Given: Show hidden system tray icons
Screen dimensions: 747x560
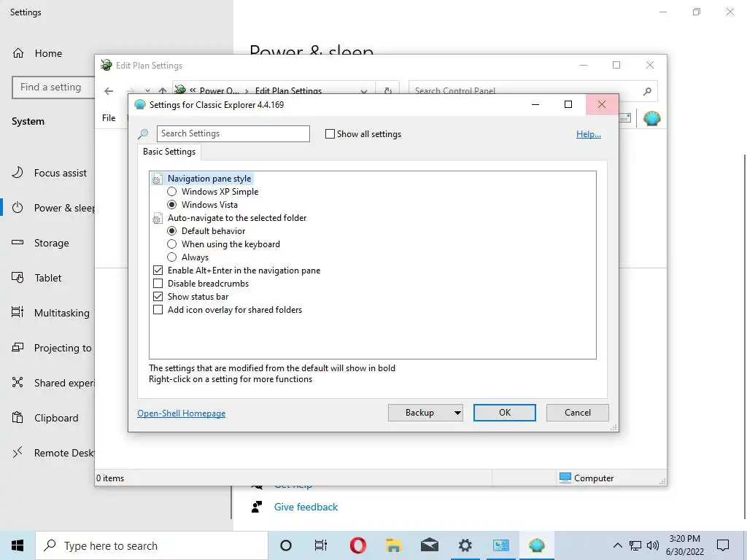Looking at the screenshot, I should [617, 545].
